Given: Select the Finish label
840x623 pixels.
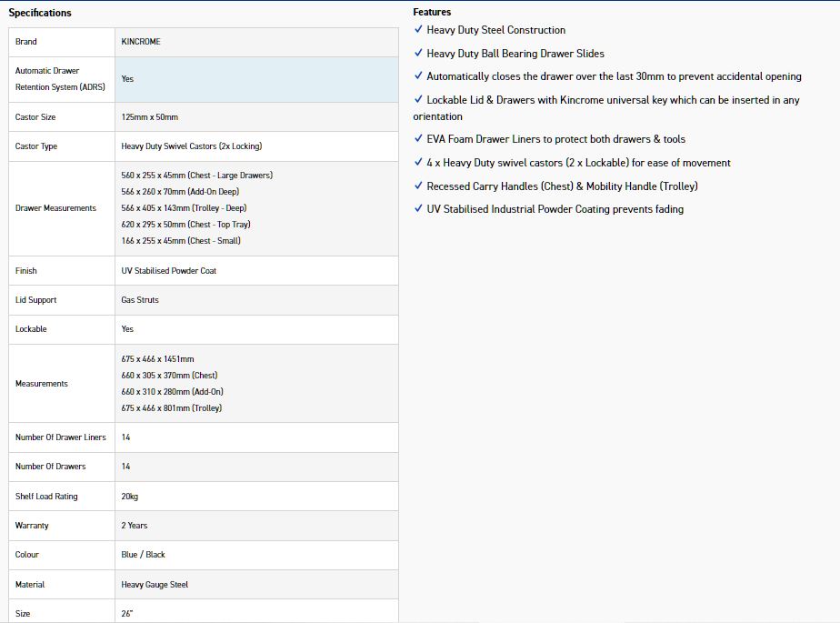Looking at the screenshot, I should click(x=25, y=271).
